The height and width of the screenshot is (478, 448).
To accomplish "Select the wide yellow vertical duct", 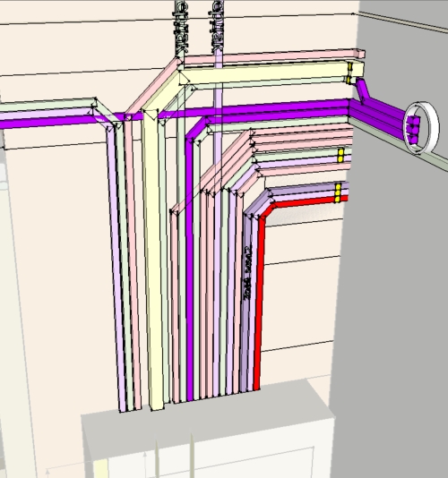I will click(155, 259).
